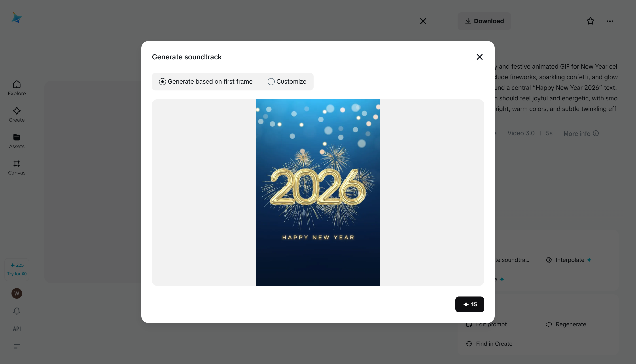This screenshot has height=364, width=636.
Task: Open the Assets folder in sidebar
Action: click(17, 141)
